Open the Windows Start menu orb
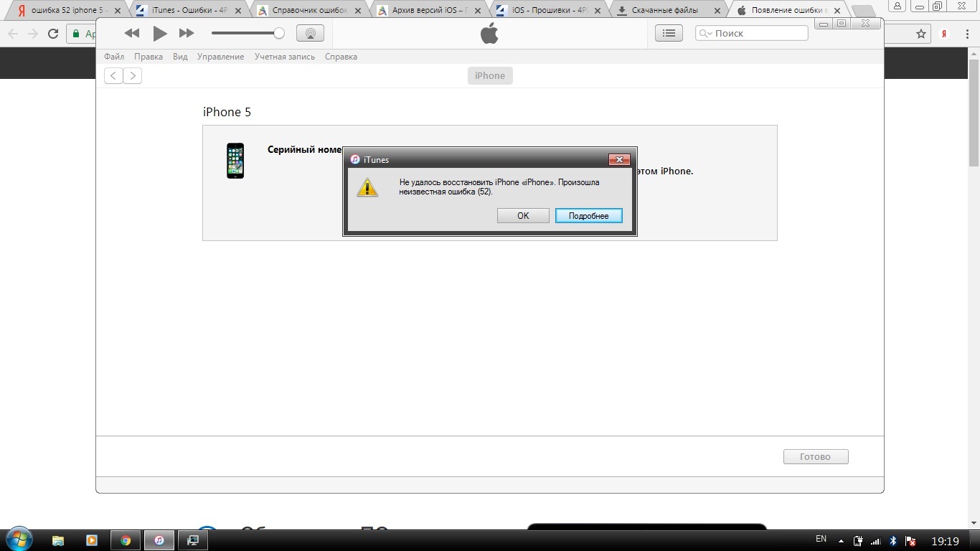Screen dimensions: 980x551 (19, 540)
